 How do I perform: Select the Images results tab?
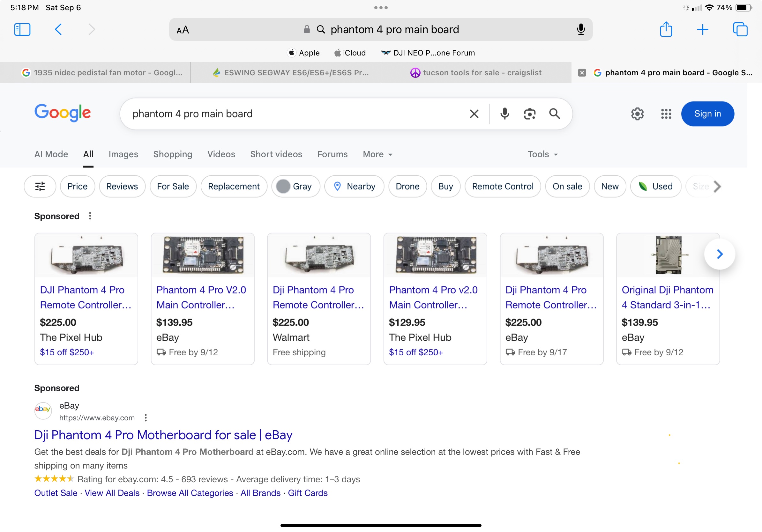(x=123, y=154)
